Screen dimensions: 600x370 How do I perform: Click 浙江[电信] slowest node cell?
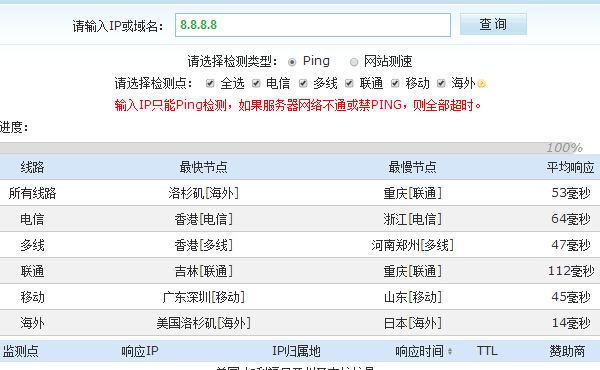[412, 219]
